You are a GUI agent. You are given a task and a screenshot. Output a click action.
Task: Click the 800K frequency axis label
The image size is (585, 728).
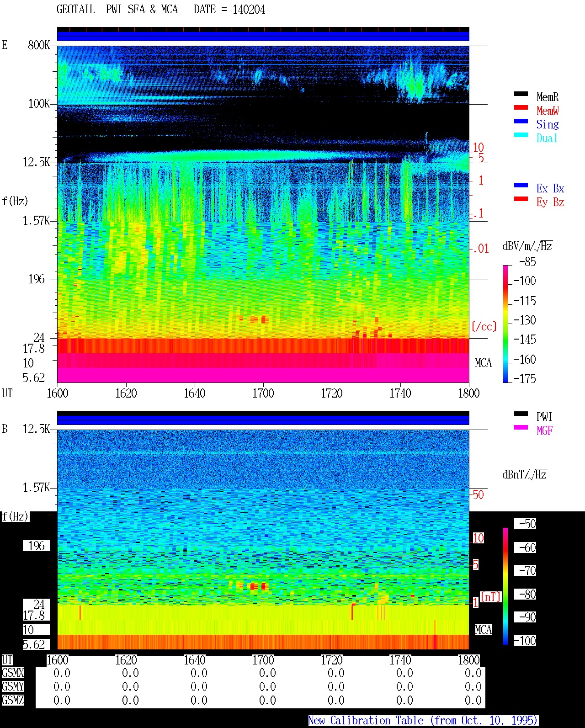[x=39, y=45]
